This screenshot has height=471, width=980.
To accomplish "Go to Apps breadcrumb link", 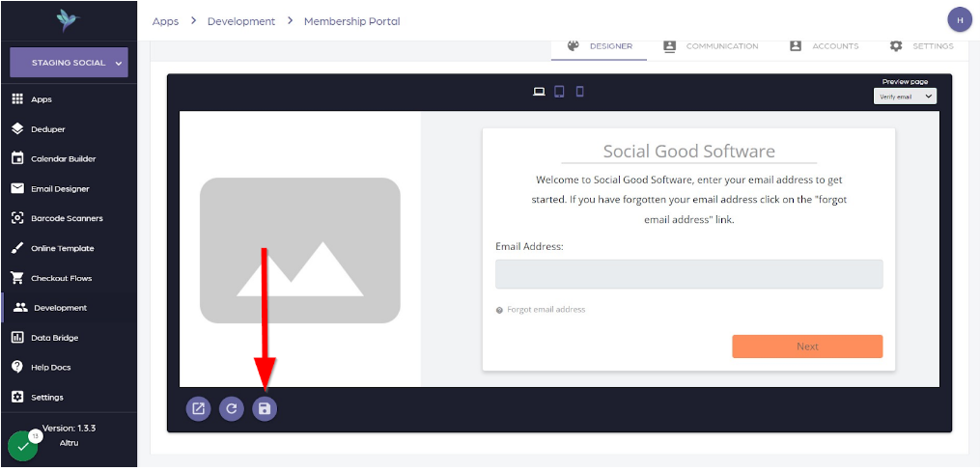I will 166,21.
